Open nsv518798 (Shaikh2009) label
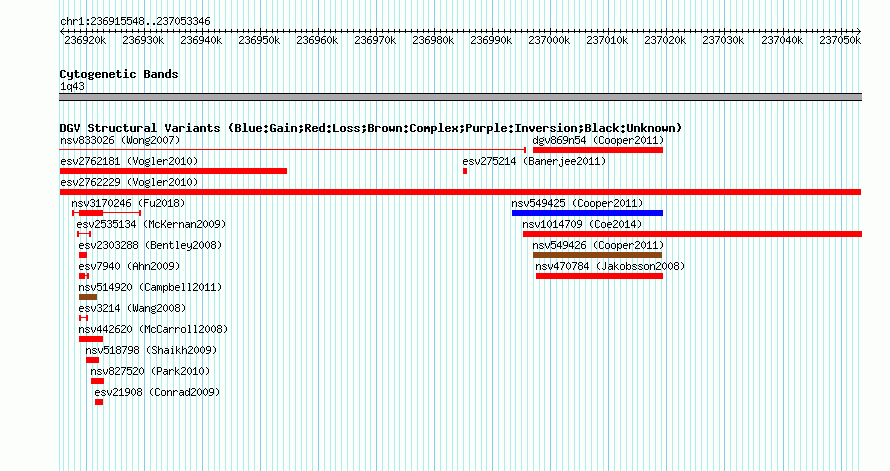 click(x=151, y=350)
